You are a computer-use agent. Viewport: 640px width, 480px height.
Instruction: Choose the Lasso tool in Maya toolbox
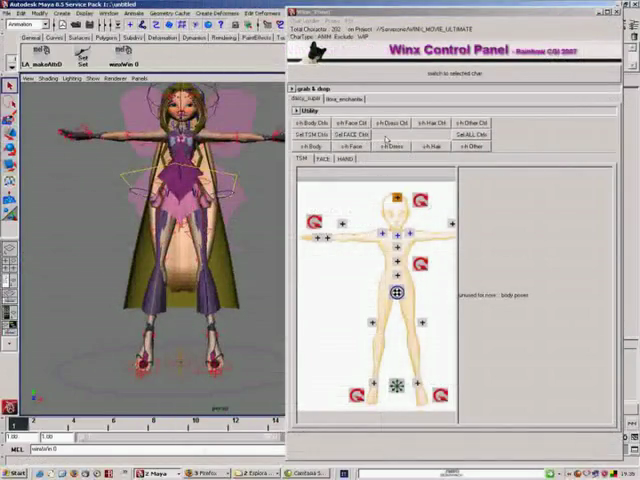click(x=10, y=102)
